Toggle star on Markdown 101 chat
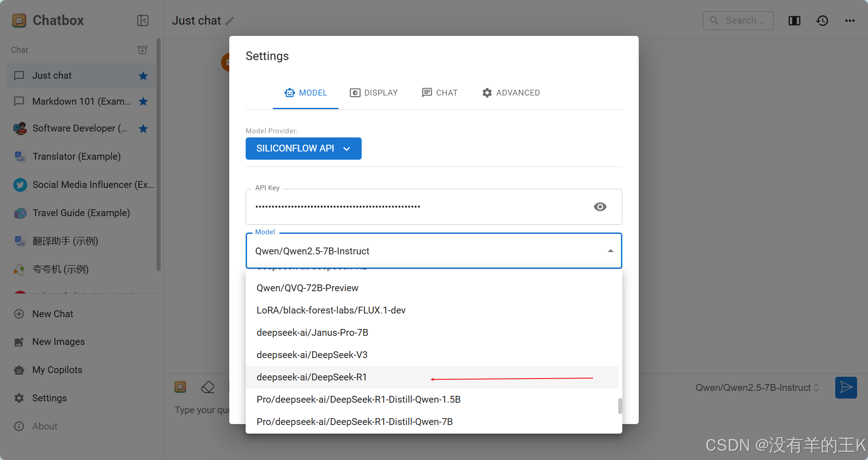The height and width of the screenshot is (460, 868). (143, 101)
